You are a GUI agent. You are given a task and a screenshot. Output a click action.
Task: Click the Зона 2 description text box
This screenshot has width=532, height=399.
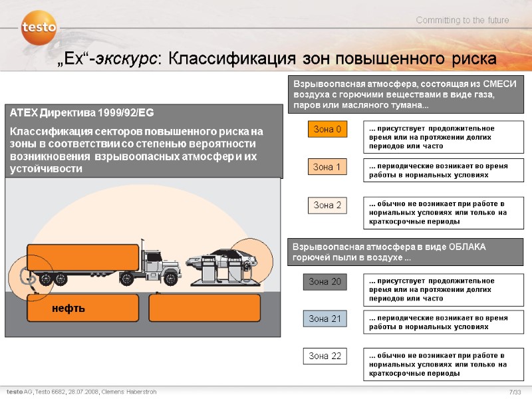[444, 213]
